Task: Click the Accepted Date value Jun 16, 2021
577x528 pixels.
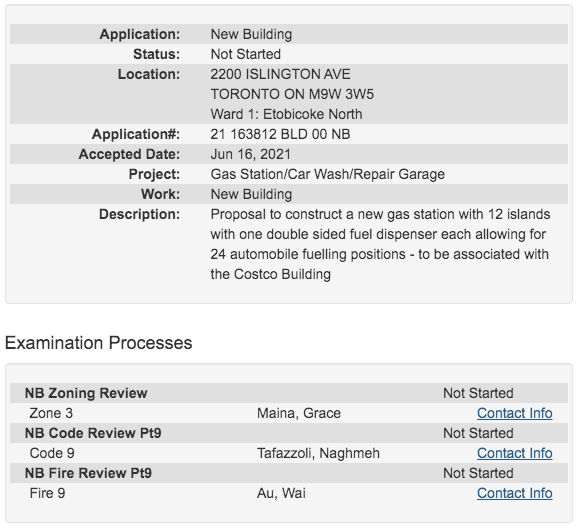Action: (x=250, y=154)
